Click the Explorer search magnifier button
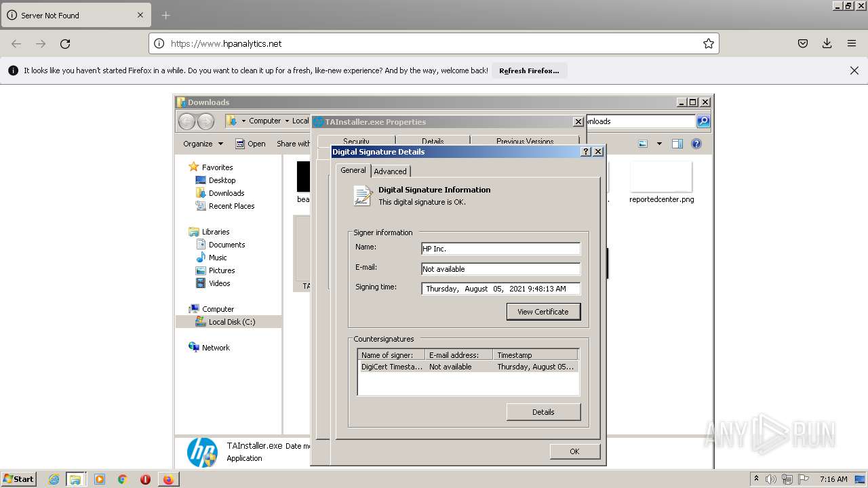This screenshot has height=488, width=868. pyautogui.click(x=703, y=121)
